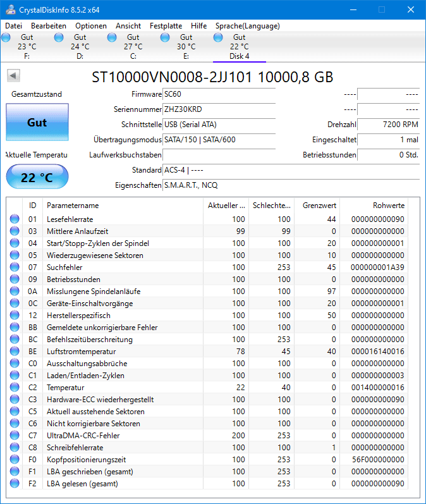This screenshot has height=504, width=426.
Task: Click the Grenzwert column header
Action: 317,206
